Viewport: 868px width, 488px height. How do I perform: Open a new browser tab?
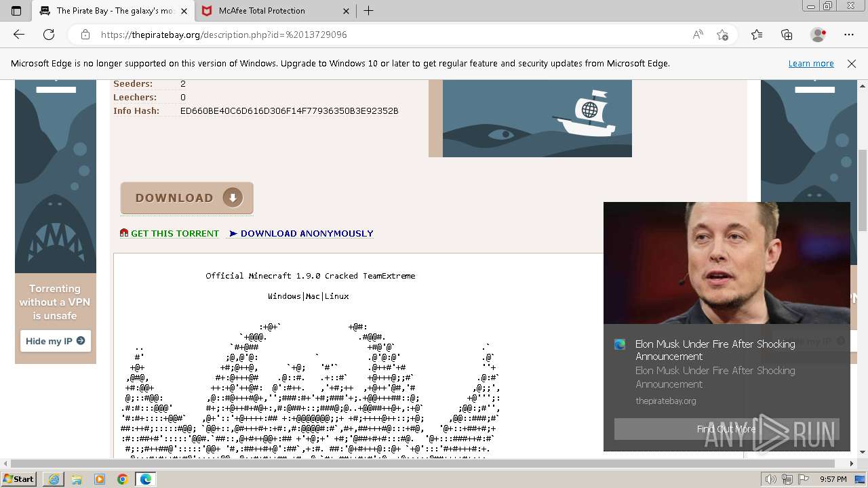coord(368,11)
